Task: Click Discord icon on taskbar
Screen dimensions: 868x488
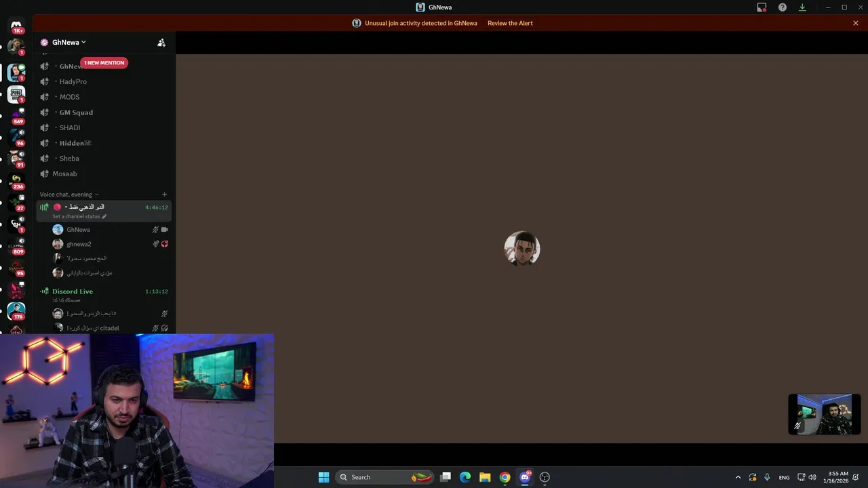Action: coord(524,477)
